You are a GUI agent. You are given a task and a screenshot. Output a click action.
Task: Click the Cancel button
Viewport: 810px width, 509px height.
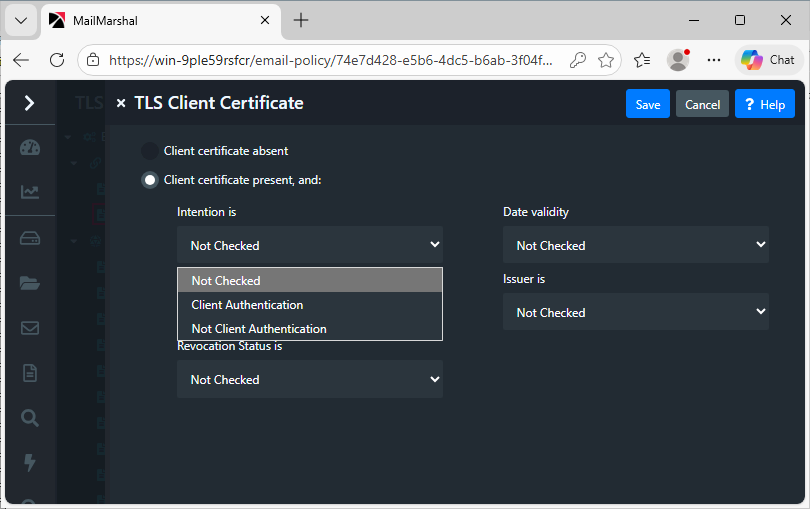pos(702,104)
